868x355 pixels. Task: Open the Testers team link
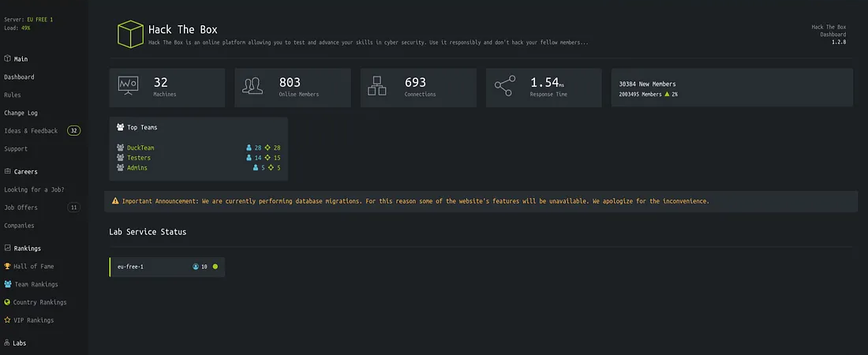(139, 158)
